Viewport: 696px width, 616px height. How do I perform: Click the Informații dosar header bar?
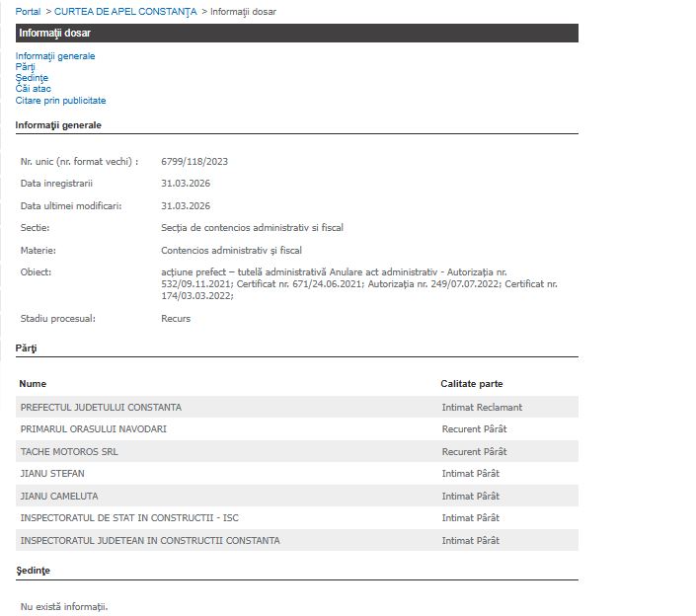296,34
